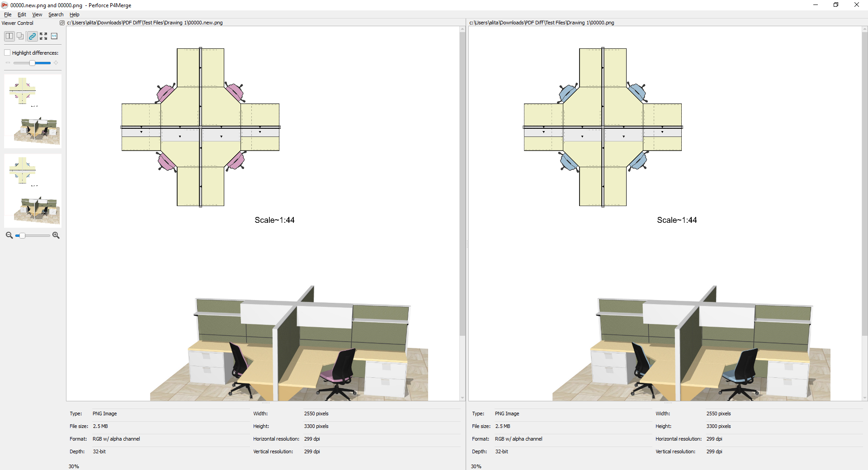
Task: Click the splitter handle between image panes
Action: [467, 244]
